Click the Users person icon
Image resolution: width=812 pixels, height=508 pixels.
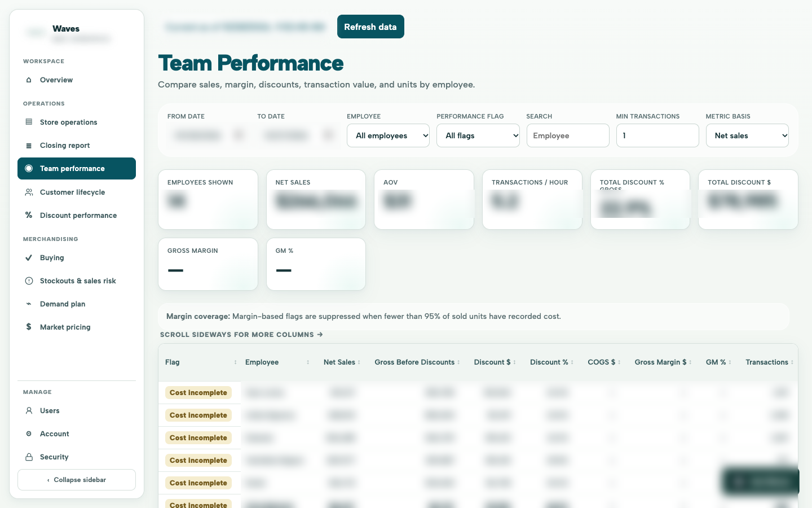click(x=29, y=411)
